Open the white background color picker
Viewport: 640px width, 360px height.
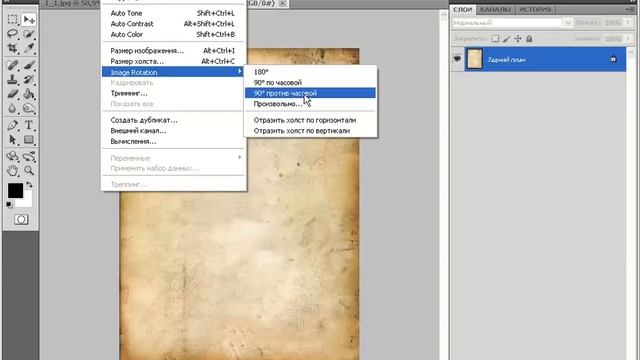27,202
